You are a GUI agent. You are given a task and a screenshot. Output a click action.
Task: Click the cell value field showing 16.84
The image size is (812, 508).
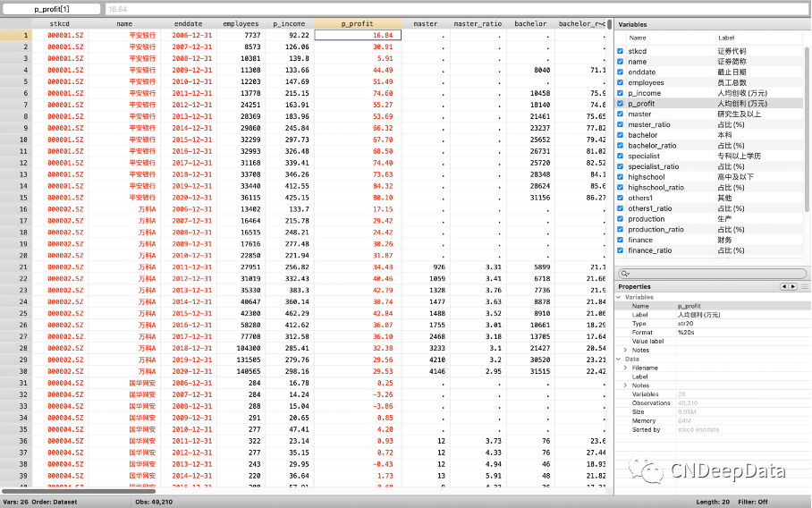coord(457,9)
